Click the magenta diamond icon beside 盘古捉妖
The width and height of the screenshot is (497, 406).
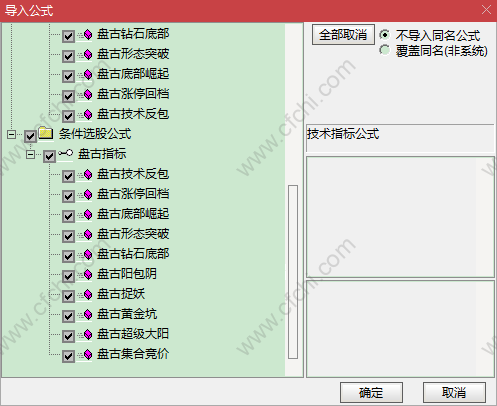[88, 295]
